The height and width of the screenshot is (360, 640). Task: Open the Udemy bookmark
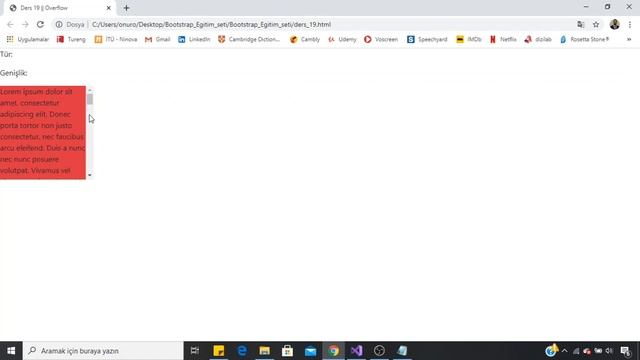(342, 39)
